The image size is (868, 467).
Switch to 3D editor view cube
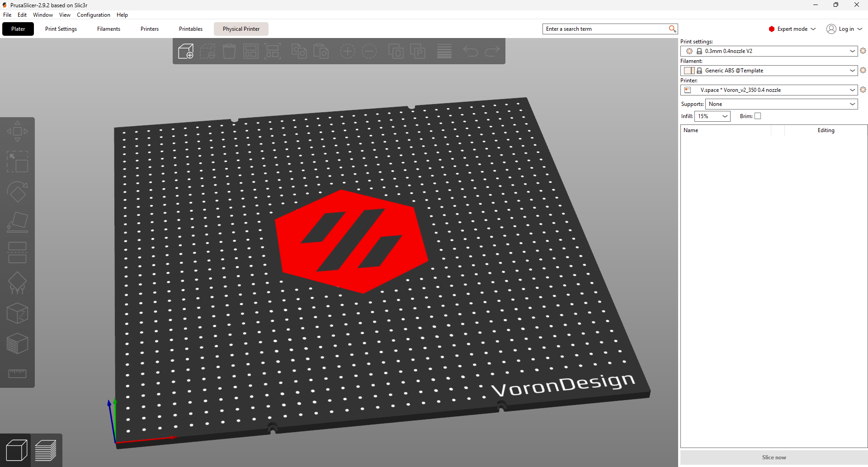pyautogui.click(x=16, y=450)
